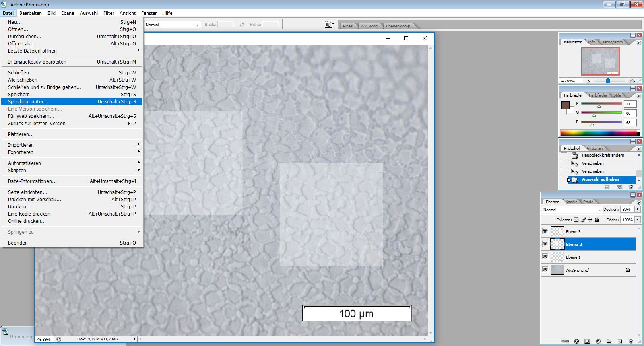Image resolution: width=644 pixels, height=346 pixels.
Task: Create a new layer icon
Action: point(620,341)
